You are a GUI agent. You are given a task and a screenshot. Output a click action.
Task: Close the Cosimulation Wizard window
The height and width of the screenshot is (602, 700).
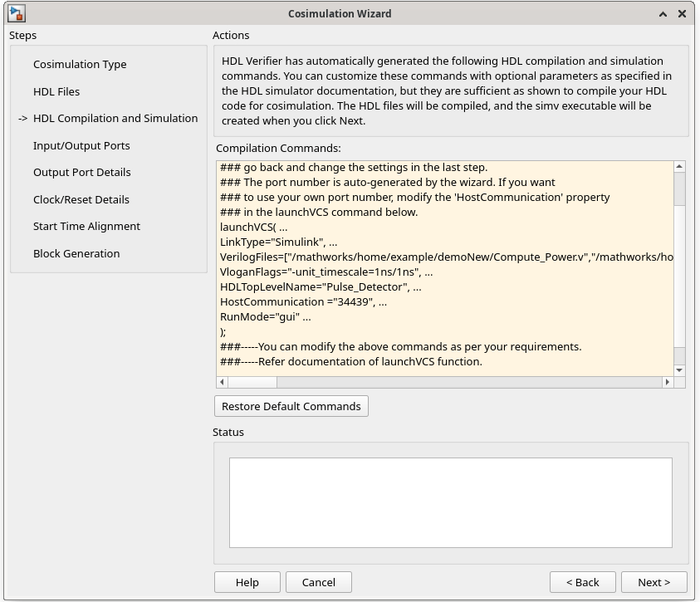click(x=682, y=14)
